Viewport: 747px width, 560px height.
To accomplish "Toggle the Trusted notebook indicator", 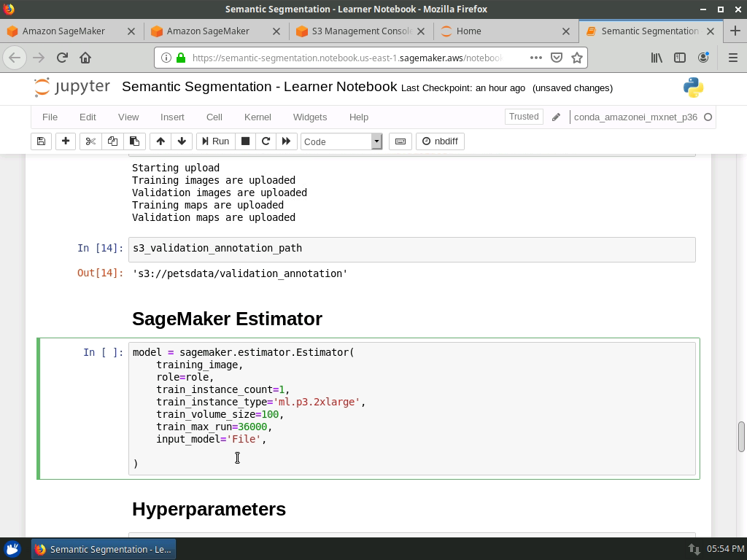I will (523, 117).
